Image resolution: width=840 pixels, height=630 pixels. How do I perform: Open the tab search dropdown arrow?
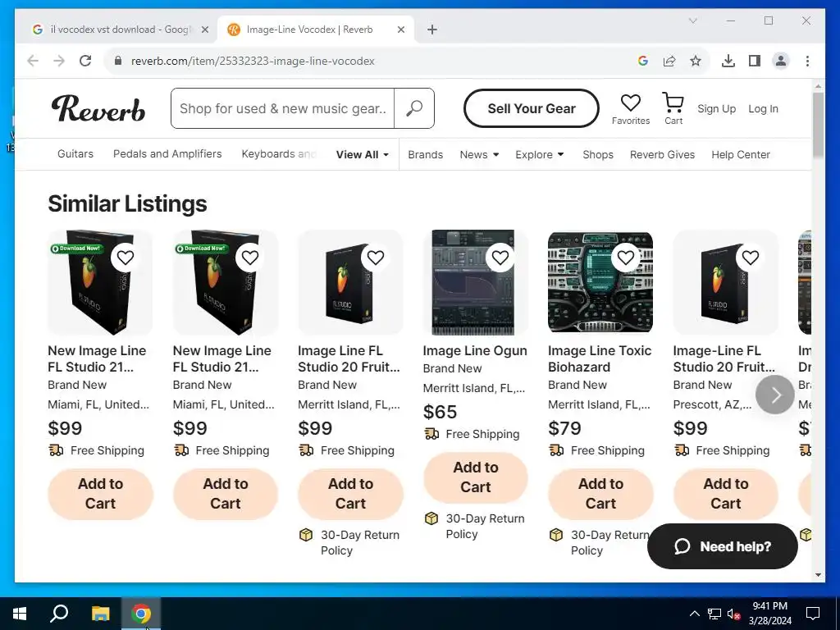click(x=692, y=21)
